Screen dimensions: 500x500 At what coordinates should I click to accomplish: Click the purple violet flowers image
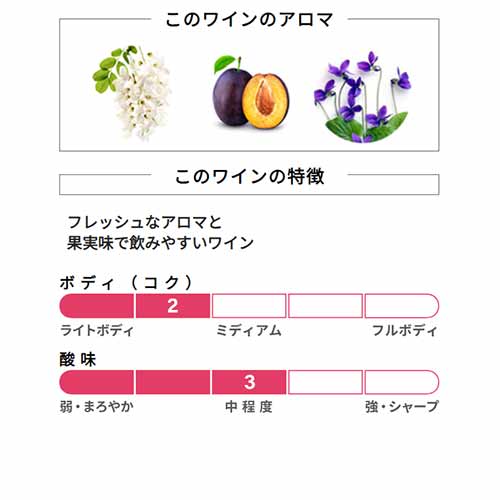tap(363, 97)
